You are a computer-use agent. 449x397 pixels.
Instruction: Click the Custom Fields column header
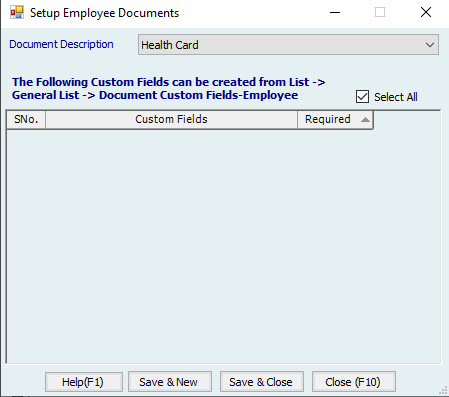click(x=171, y=120)
